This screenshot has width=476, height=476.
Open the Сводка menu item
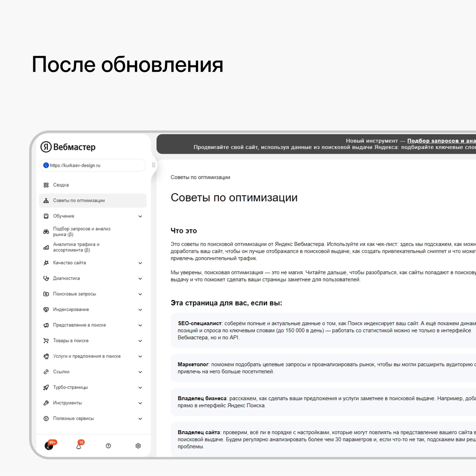tap(93, 185)
